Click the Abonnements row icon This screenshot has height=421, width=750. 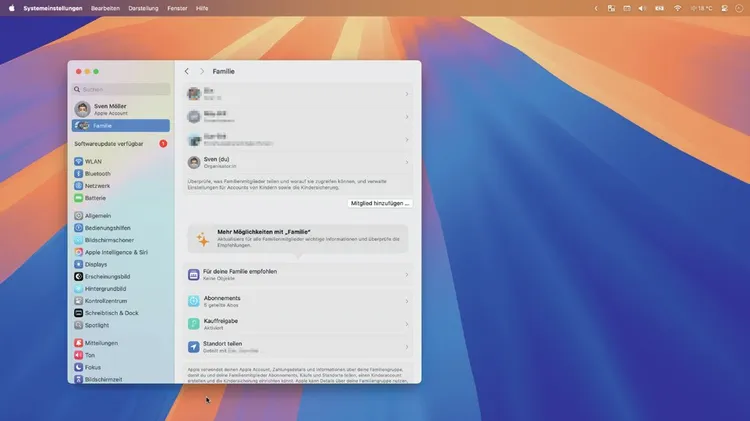pos(193,301)
